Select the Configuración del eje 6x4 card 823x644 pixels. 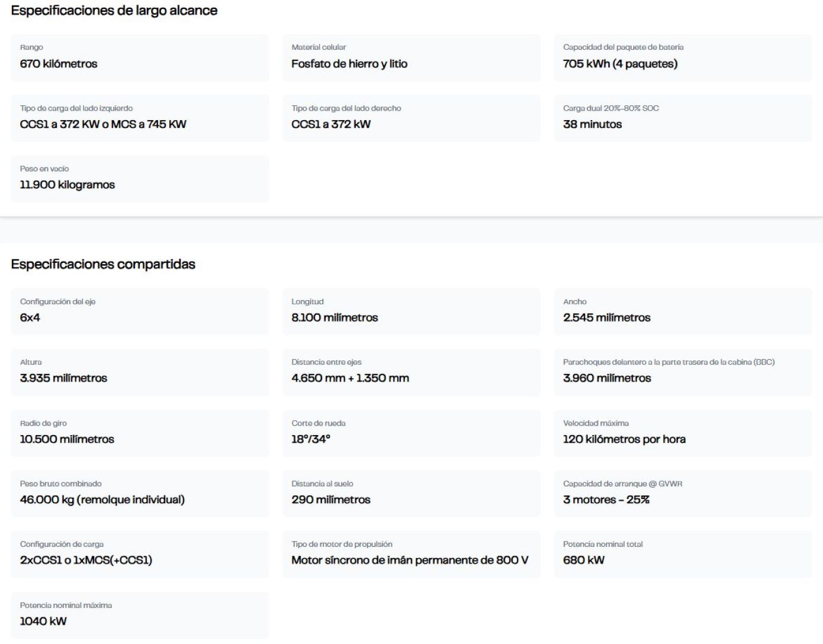pos(140,311)
